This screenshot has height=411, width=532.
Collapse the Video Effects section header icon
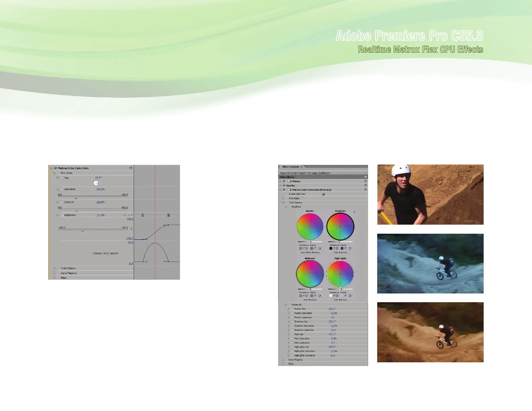pos(365,177)
